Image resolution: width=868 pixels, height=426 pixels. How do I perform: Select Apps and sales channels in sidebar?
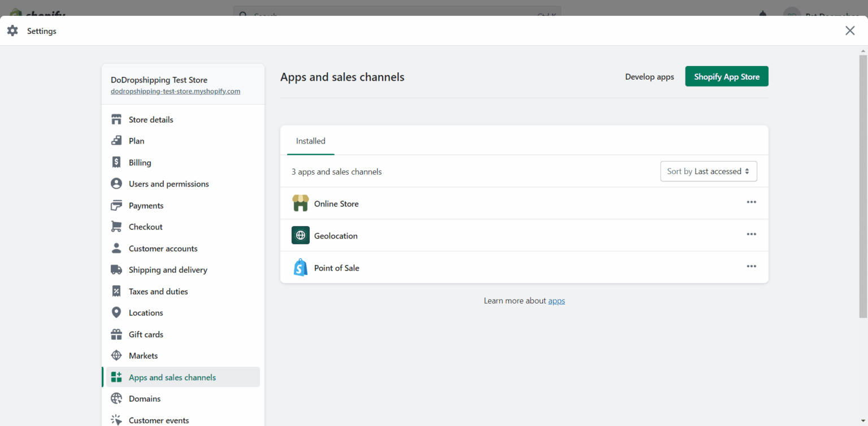(172, 377)
